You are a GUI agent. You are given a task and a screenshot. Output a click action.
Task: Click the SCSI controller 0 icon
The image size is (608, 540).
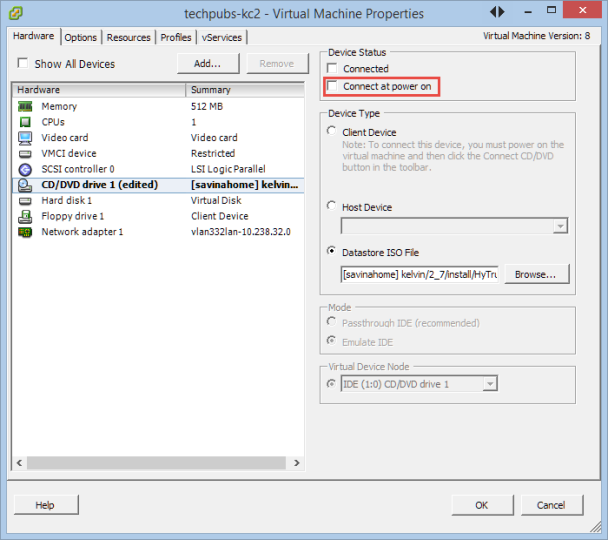(x=25, y=169)
